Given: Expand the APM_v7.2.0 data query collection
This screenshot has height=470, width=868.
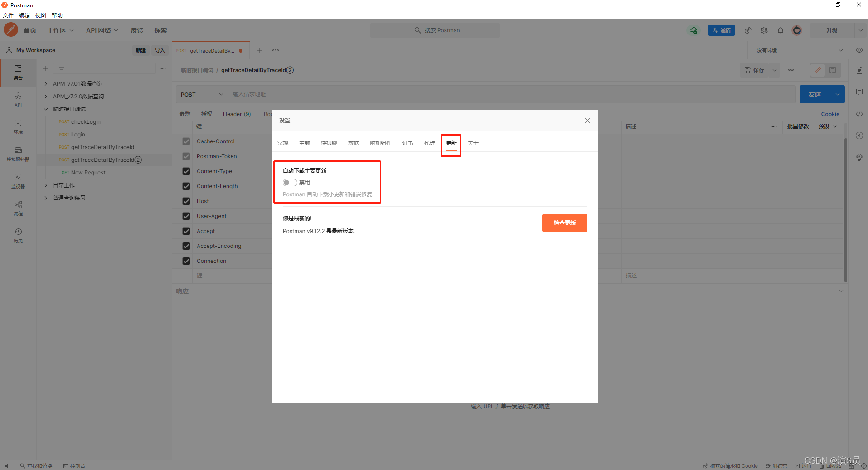Looking at the screenshot, I should tap(46, 97).
